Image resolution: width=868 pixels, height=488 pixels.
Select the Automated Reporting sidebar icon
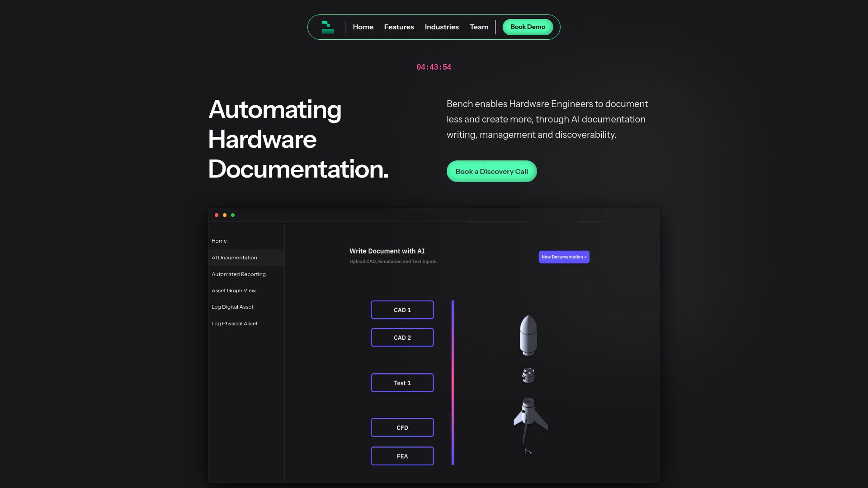tap(238, 273)
